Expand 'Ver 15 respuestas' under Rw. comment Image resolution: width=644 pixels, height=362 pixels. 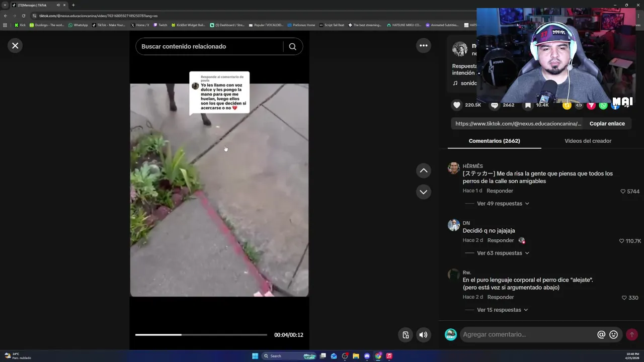pos(503,310)
